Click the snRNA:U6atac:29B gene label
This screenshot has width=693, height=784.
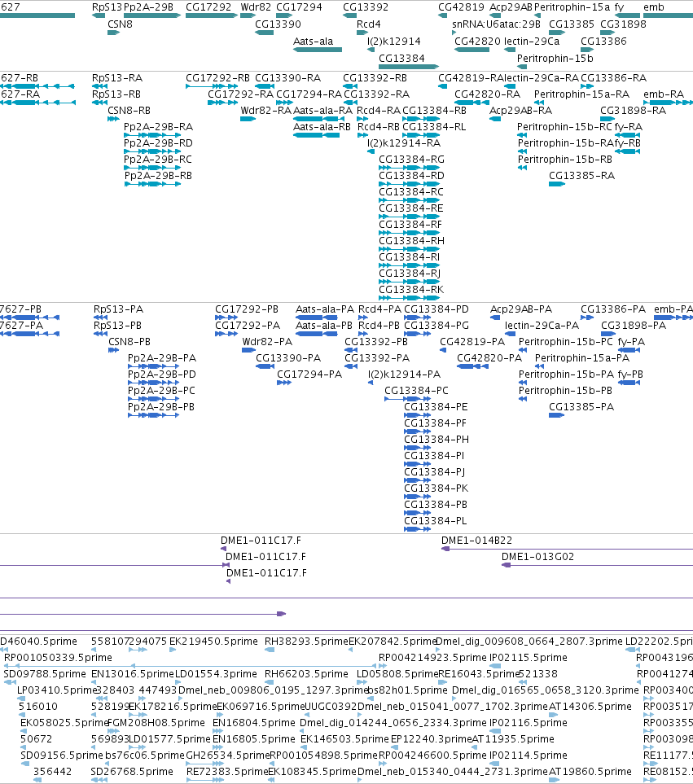point(496,24)
